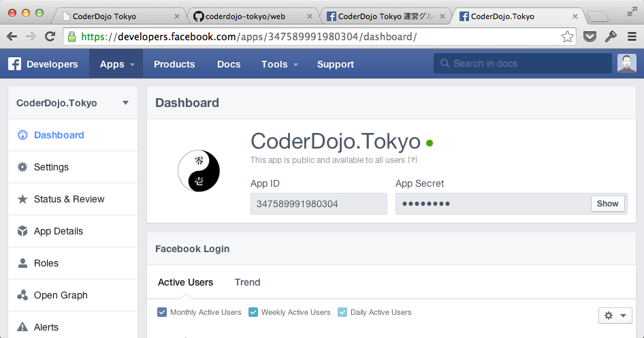Screen dimensions: 644x338
Task: Open the Support menu item
Action: pos(335,64)
